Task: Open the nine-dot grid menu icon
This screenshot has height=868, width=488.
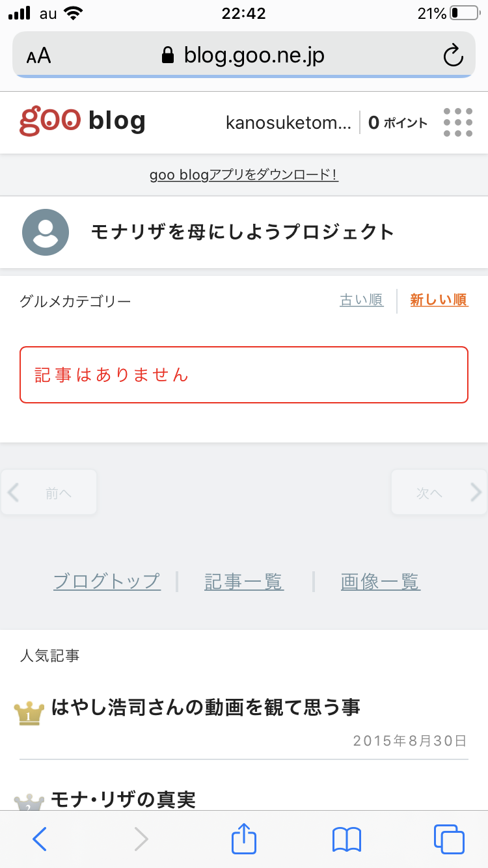Action: click(457, 122)
